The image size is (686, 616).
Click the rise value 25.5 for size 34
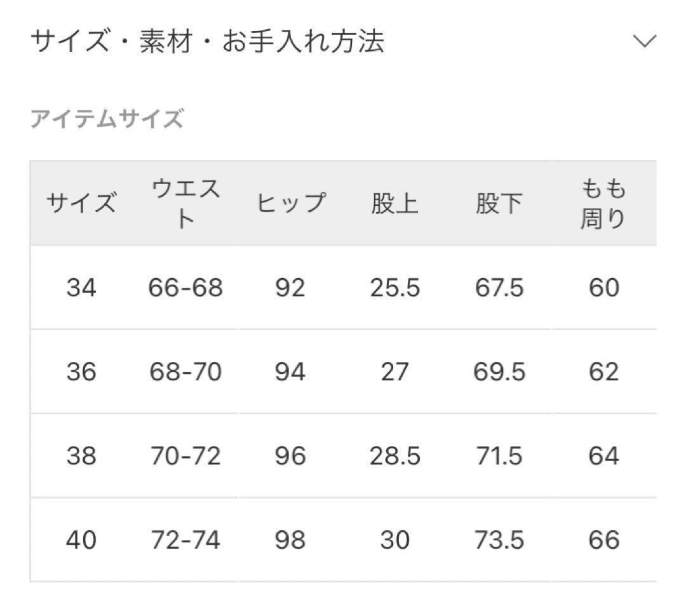click(395, 287)
